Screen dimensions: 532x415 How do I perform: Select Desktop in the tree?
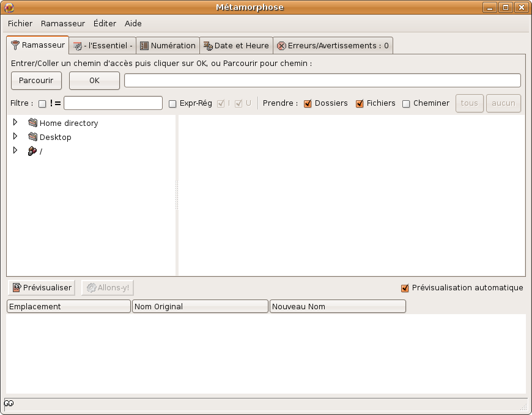pos(55,138)
